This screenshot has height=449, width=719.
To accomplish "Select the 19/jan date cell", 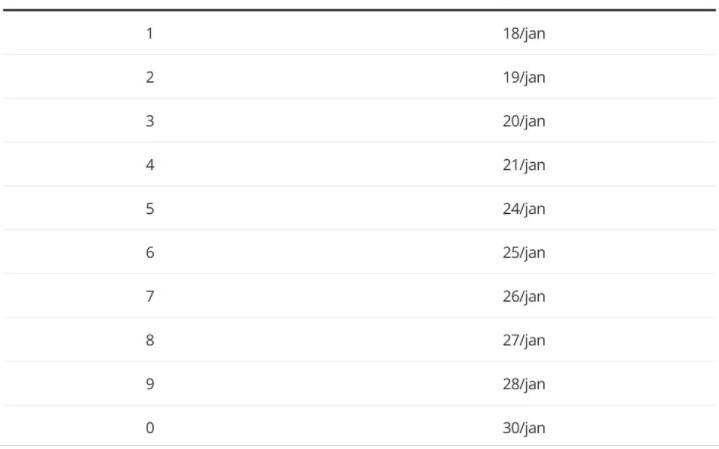I will (523, 77).
